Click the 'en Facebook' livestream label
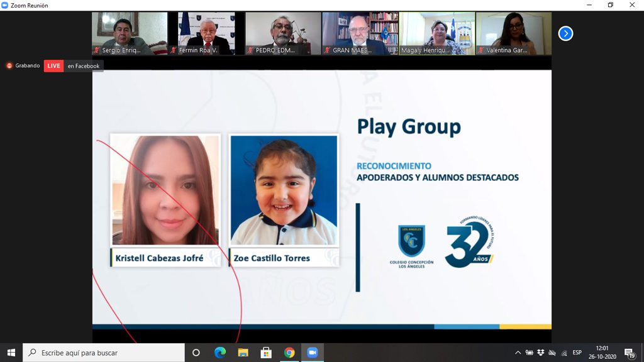 (84, 66)
